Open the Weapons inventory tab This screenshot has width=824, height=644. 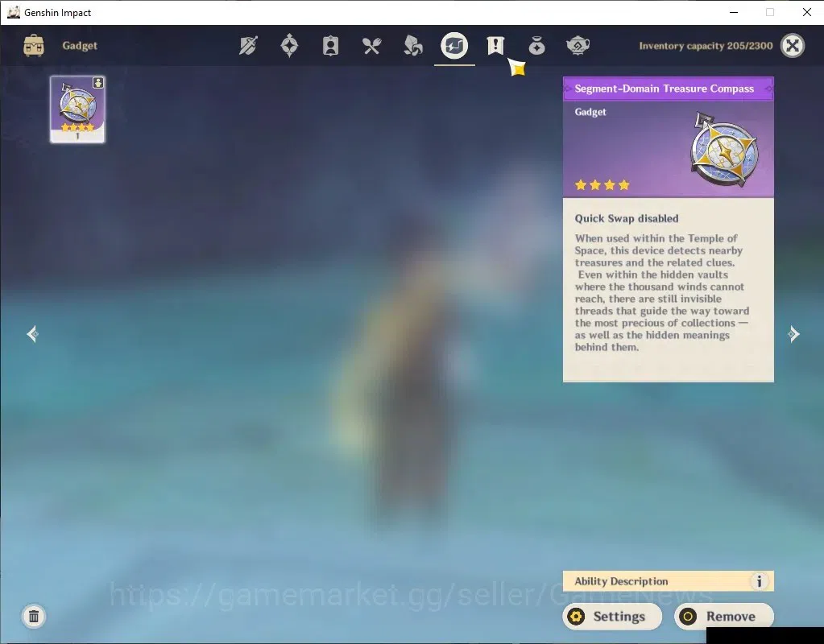point(248,46)
